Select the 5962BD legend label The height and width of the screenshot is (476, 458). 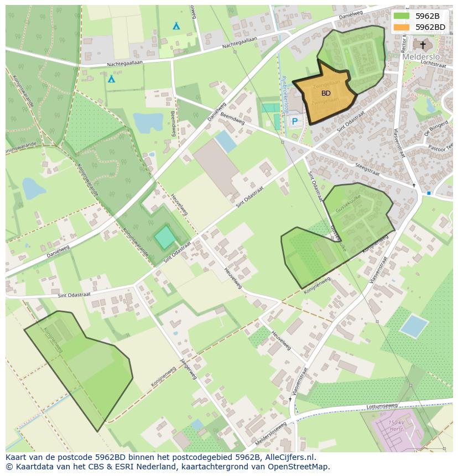tap(430, 27)
